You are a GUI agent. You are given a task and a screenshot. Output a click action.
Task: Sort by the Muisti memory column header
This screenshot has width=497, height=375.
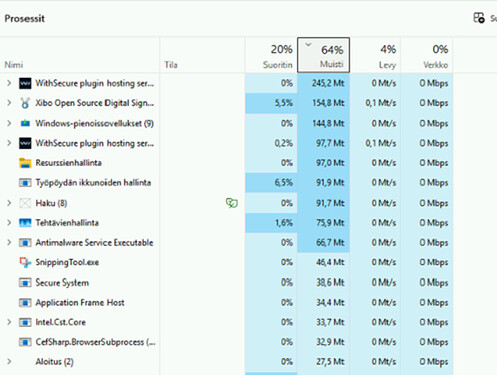pyautogui.click(x=323, y=55)
